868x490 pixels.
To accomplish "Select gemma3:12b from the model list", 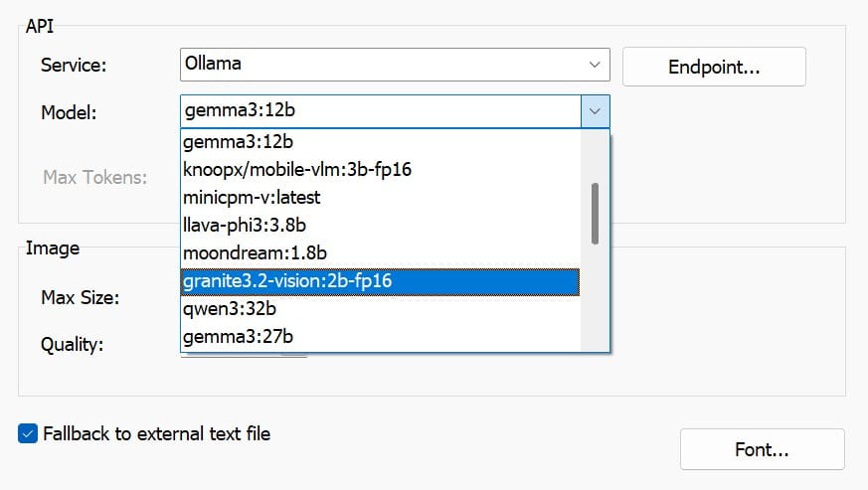I will (x=380, y=142).
